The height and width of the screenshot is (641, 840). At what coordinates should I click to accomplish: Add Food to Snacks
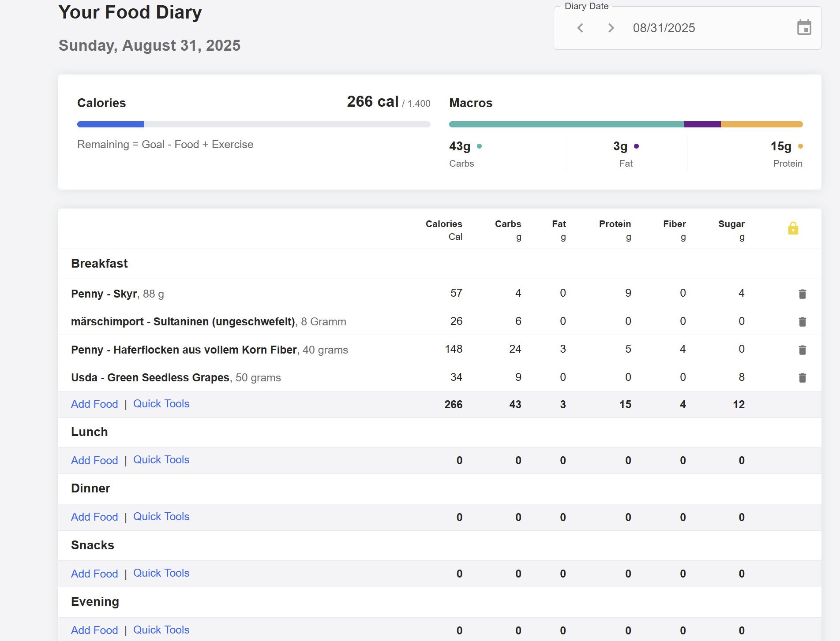[x=94, y=574]
